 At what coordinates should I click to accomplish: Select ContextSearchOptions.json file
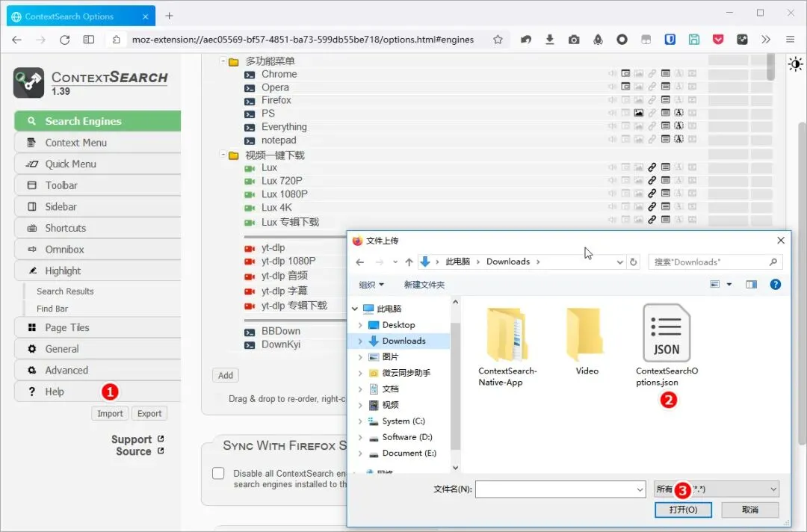667,346
